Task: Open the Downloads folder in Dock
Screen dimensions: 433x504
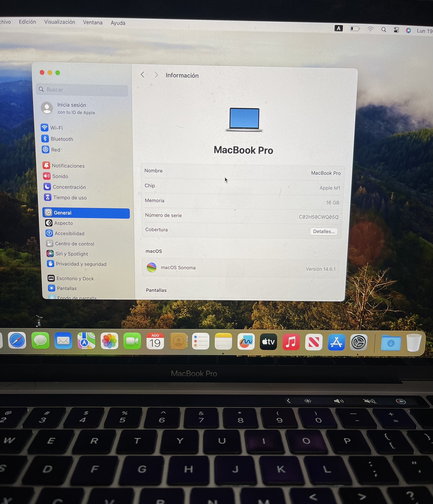Action: (x=391, y=343)
